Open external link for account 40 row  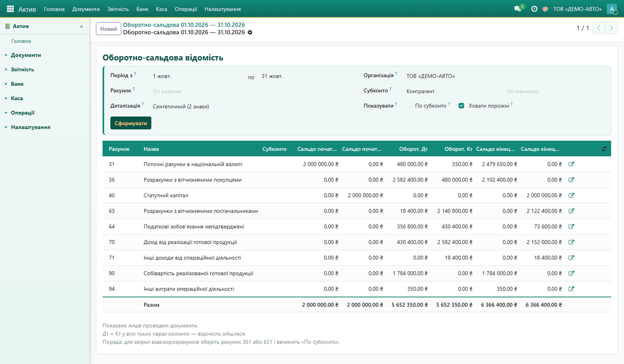click(571, 196)
